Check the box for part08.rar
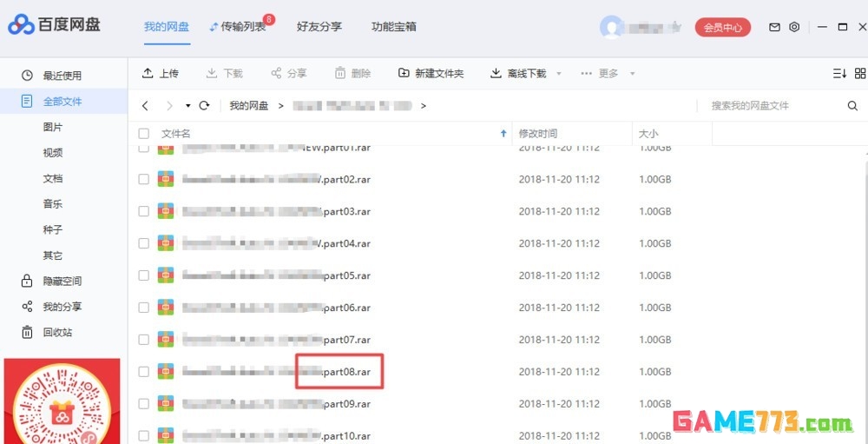The width and height of the screenshot is (868, 444). (144, 371)
